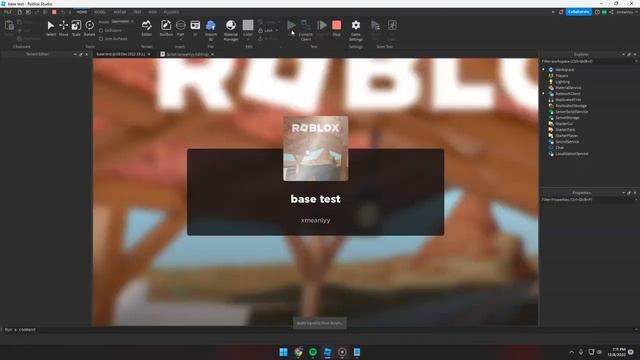Click the Paste clipboard icon
640x360 pixels.
[9, 26]
